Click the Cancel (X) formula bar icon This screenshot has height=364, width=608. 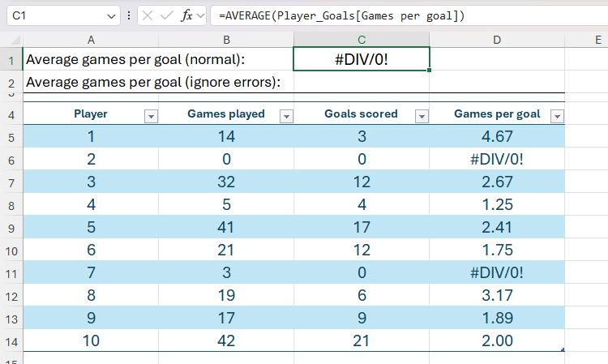point(148,15)
